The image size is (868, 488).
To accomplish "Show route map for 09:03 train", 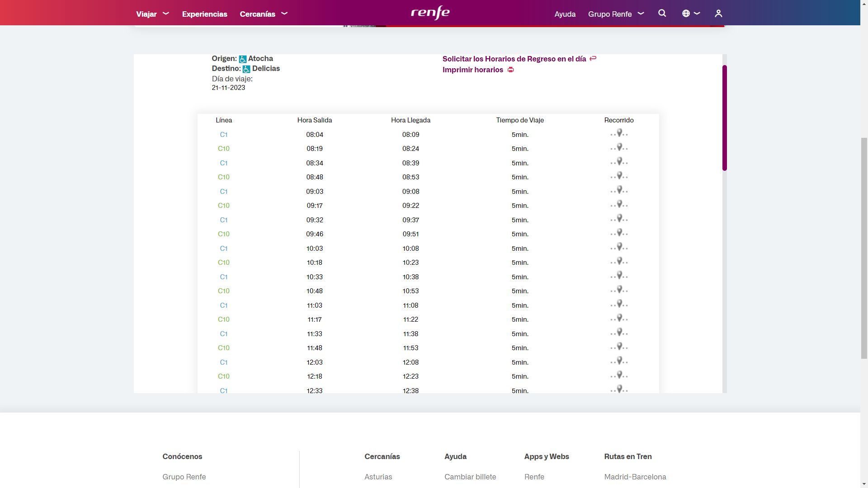I will tap(619, 191).
